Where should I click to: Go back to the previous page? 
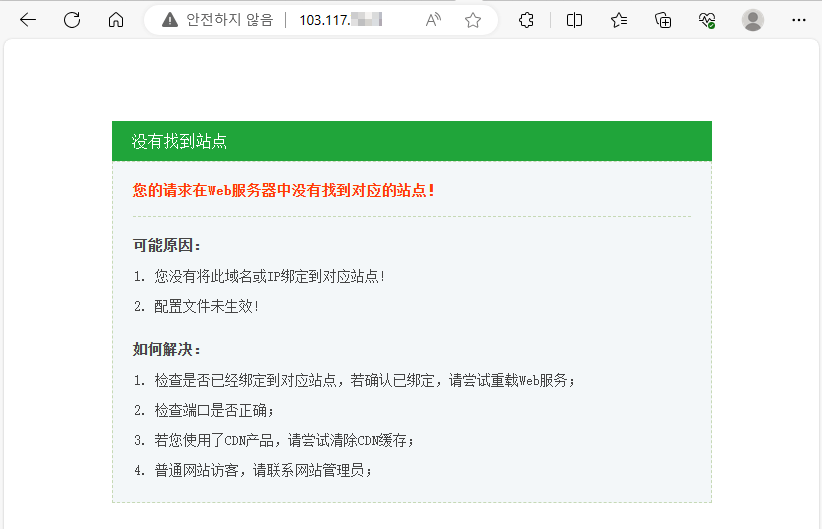tap(28, 20)
